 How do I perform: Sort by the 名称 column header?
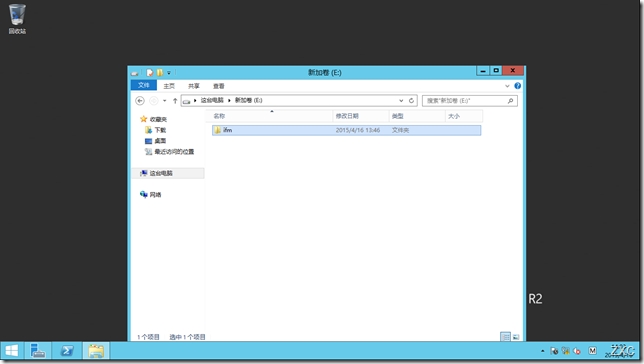(x=269, y=116)
